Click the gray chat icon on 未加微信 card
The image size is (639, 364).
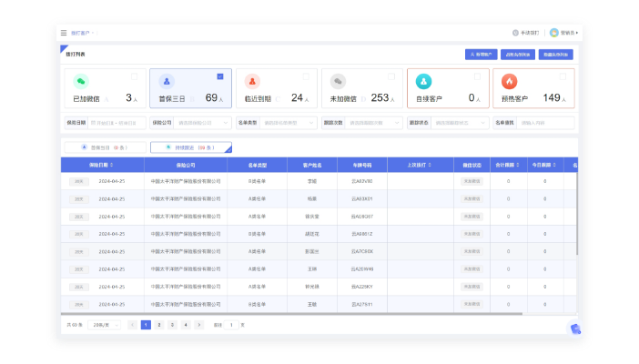(x=338, y=81)
